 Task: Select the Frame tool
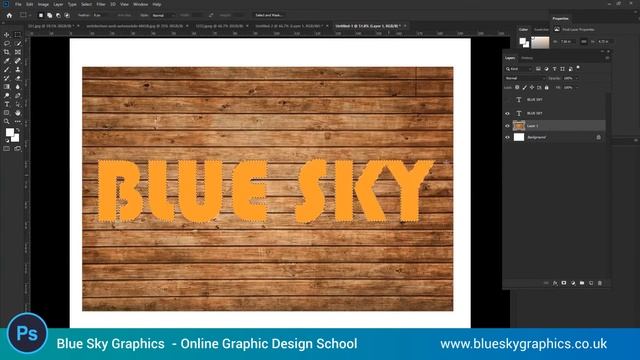pyautogui.click(x=18, y=52)
